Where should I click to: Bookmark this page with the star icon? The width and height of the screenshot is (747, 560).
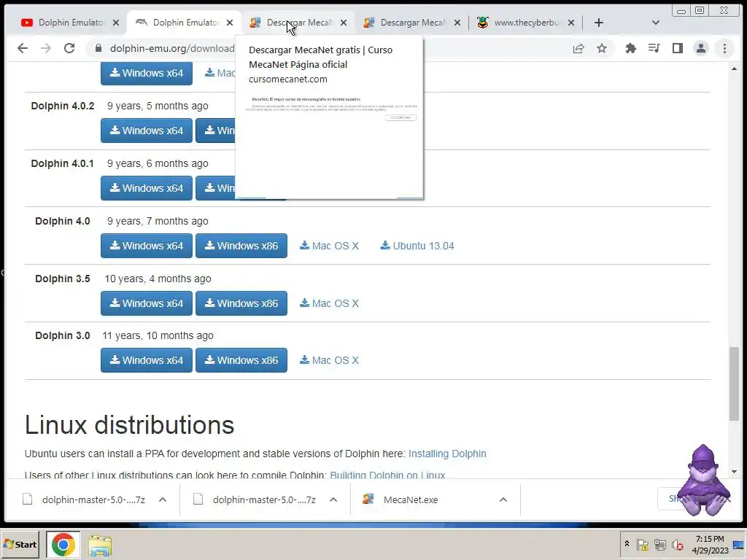(x=602, y=48)
